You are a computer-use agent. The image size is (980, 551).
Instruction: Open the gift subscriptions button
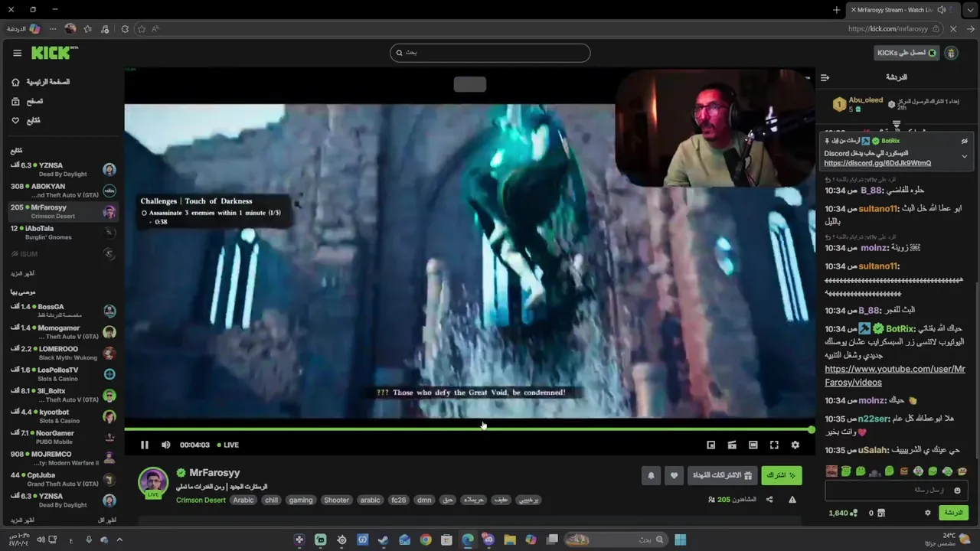[x=722, y=475]
